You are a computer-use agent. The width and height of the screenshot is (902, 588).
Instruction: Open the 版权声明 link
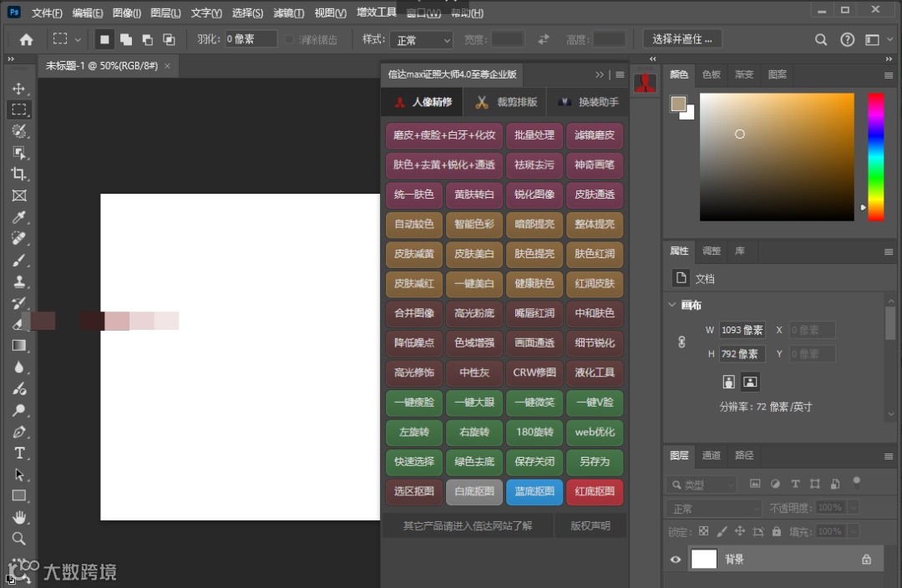[590, 525]
